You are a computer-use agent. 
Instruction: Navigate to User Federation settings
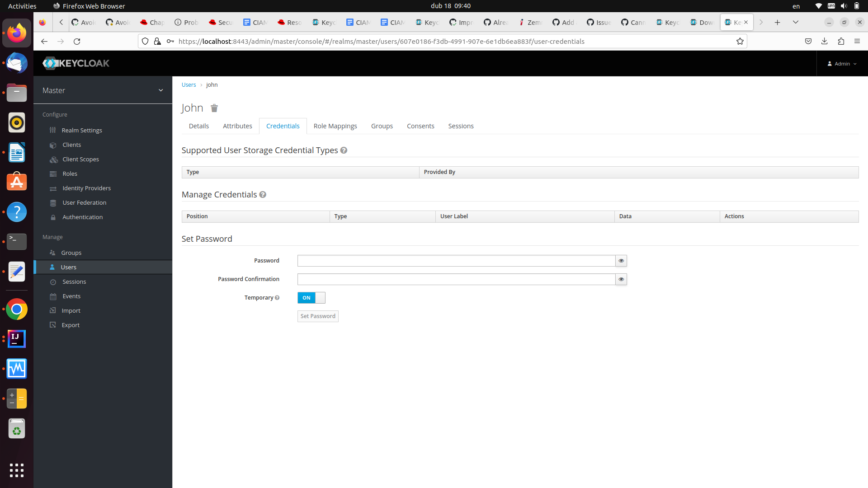84,202
